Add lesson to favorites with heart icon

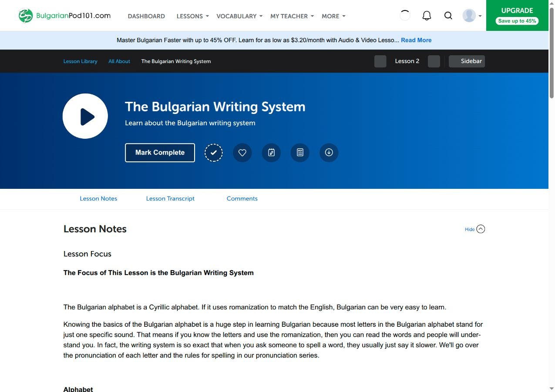tap(242, 153)
